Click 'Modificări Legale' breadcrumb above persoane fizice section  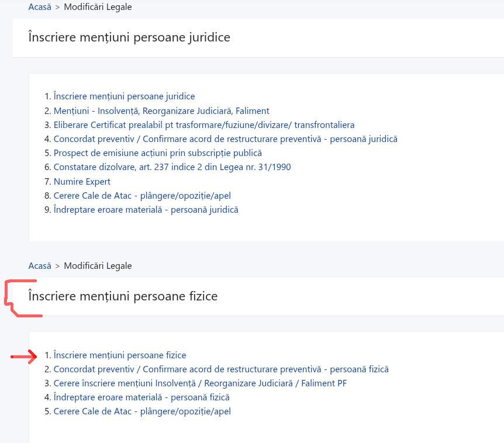click(x=98, y=266)
